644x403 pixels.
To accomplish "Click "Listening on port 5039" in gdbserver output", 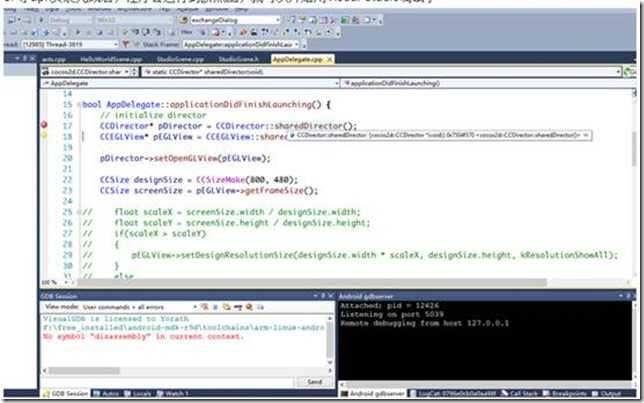I will 392,314.
